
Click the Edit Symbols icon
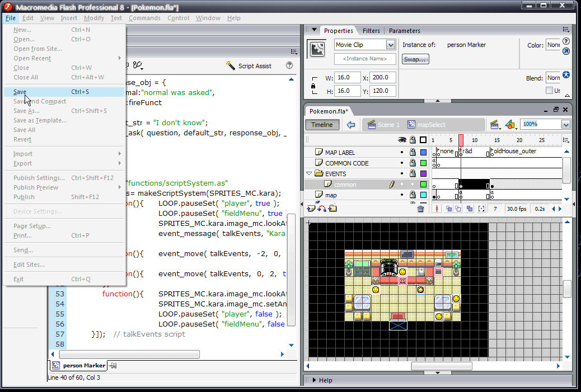[509, 125]
